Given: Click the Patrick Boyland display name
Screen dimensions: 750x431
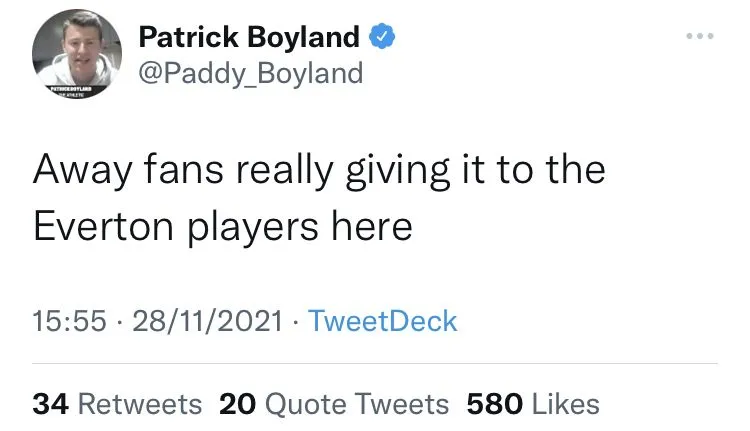Looking at the screenshot, I should point(248,38).
